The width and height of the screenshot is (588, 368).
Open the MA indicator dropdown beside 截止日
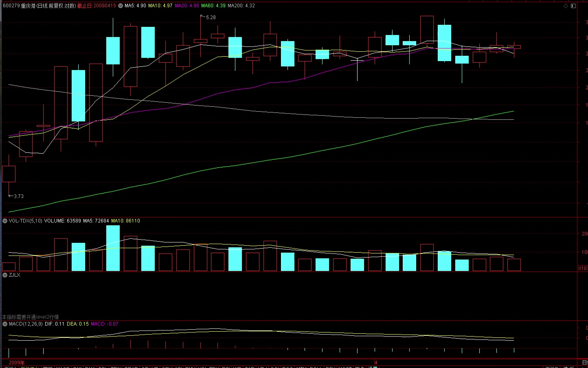click(x=121, y=6)
